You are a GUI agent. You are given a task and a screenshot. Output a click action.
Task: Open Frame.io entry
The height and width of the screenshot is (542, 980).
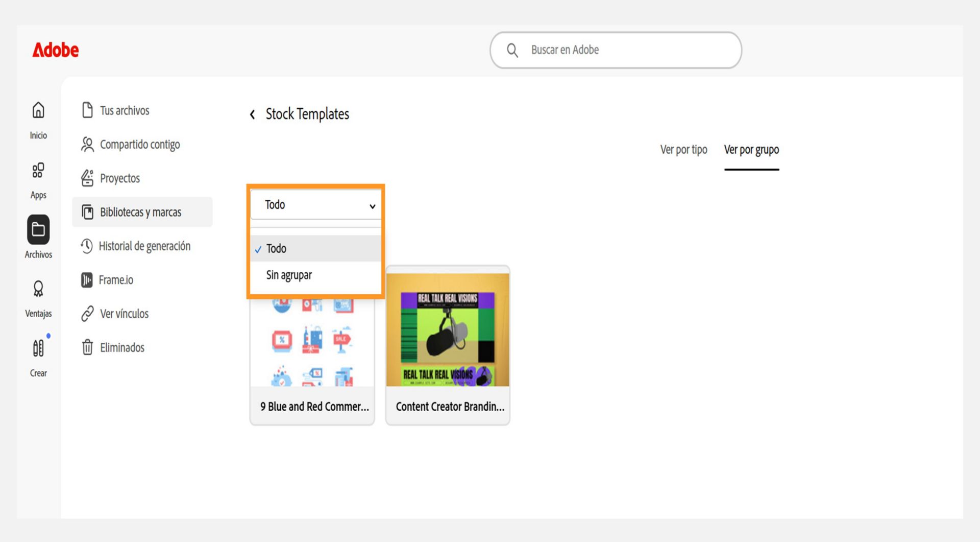(116, 280)
